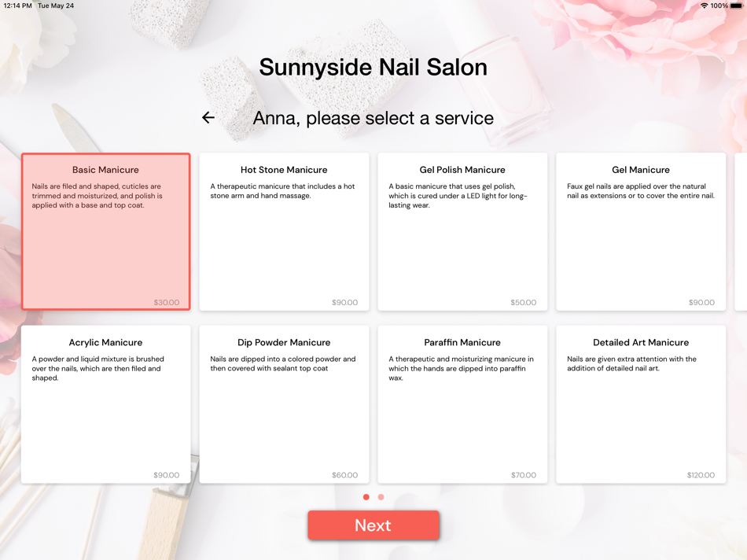Choose the Hot Stone Manicure card
Screen dimensions: 747x560
pos(284,231)
